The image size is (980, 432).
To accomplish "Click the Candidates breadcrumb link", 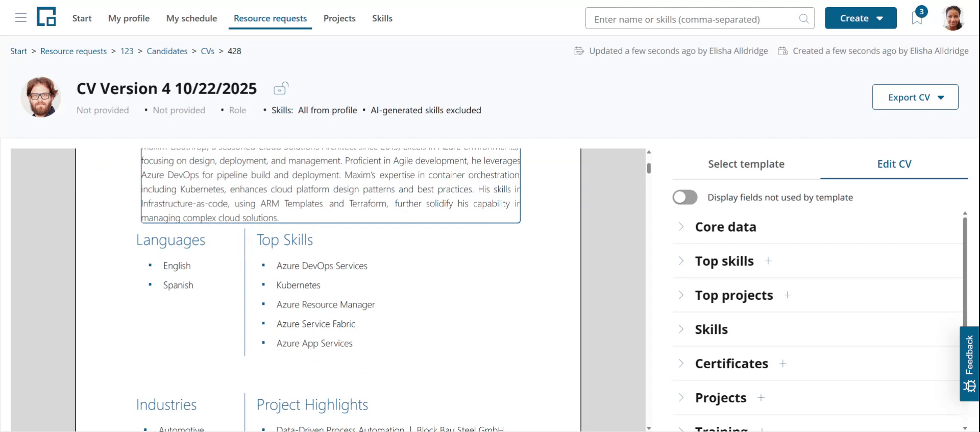I will point(167,51).
